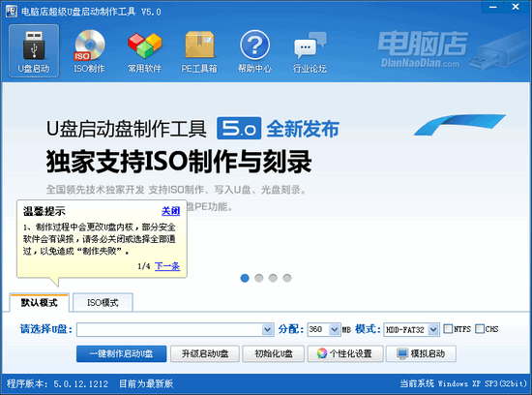Click 程序版本: 5.0.12.1212 status text
532x395 pixels.
click(x=57, y=383)
